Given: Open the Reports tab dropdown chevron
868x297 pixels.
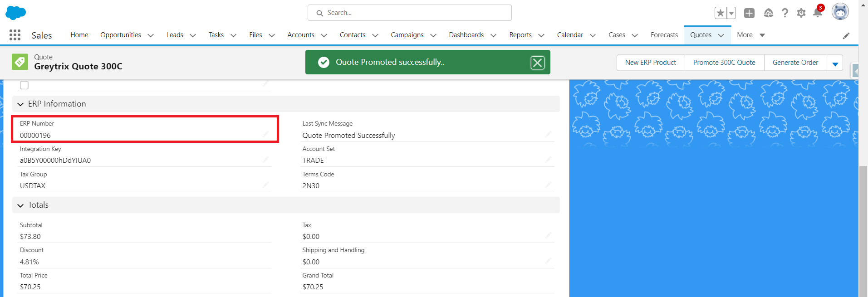Looking at the screenshot, I should pos(541,35).
